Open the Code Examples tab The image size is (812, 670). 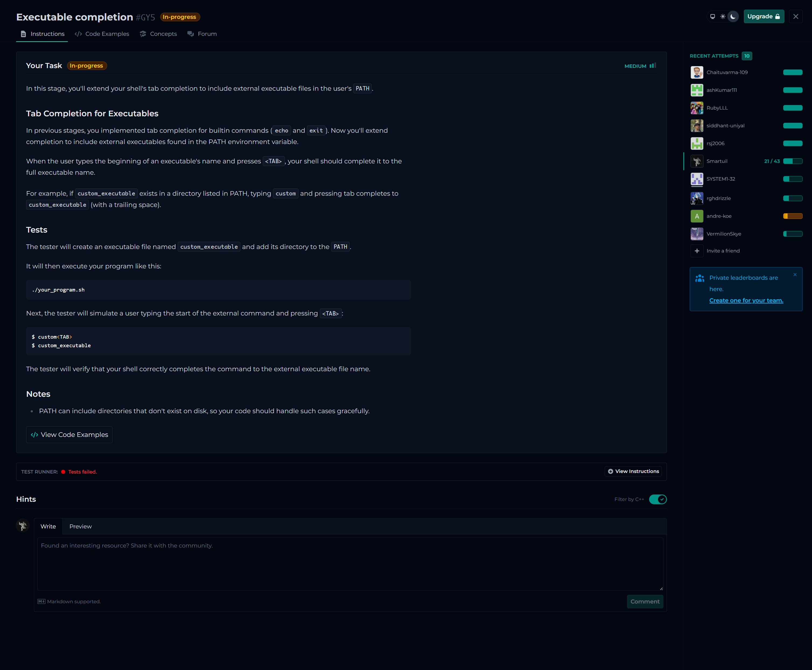[102, 34]
